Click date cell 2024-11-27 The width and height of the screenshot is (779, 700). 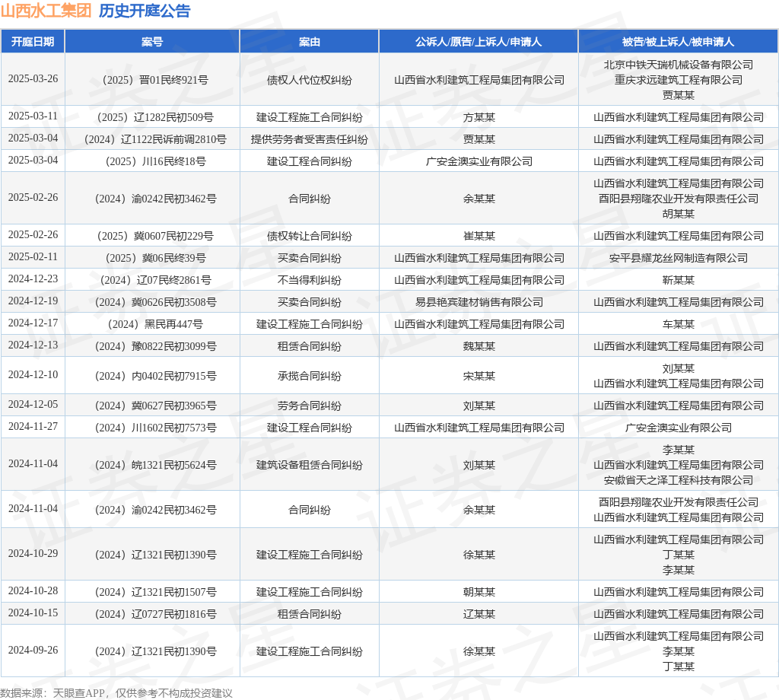click(33, 427)
